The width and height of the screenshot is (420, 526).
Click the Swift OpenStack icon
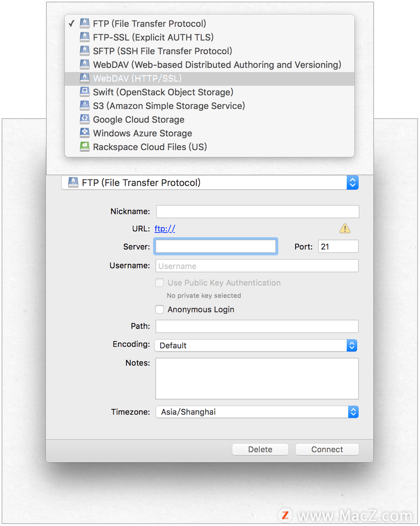84,92
